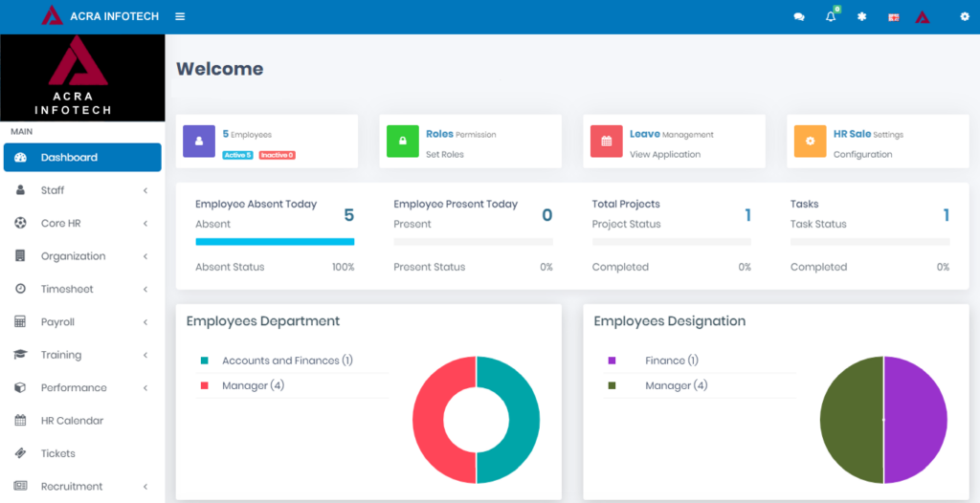
Task: Click the orange HR Sale settings icon
Action: coord(810,141)
